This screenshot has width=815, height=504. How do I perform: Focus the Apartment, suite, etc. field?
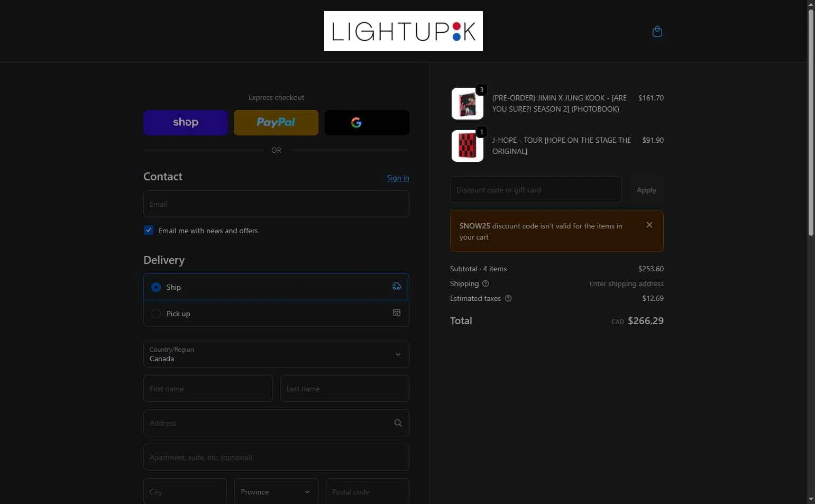coord(276,457)
